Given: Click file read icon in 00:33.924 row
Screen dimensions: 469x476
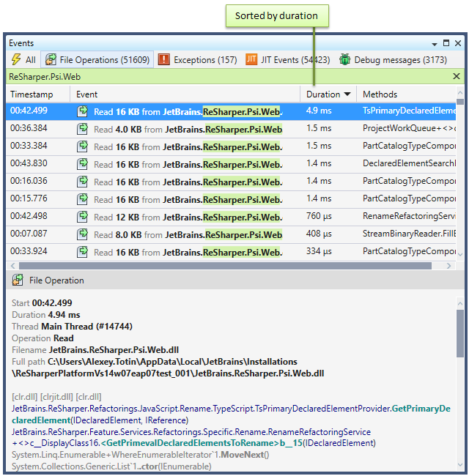Looking at the screenshot, I should click(82, 252).
